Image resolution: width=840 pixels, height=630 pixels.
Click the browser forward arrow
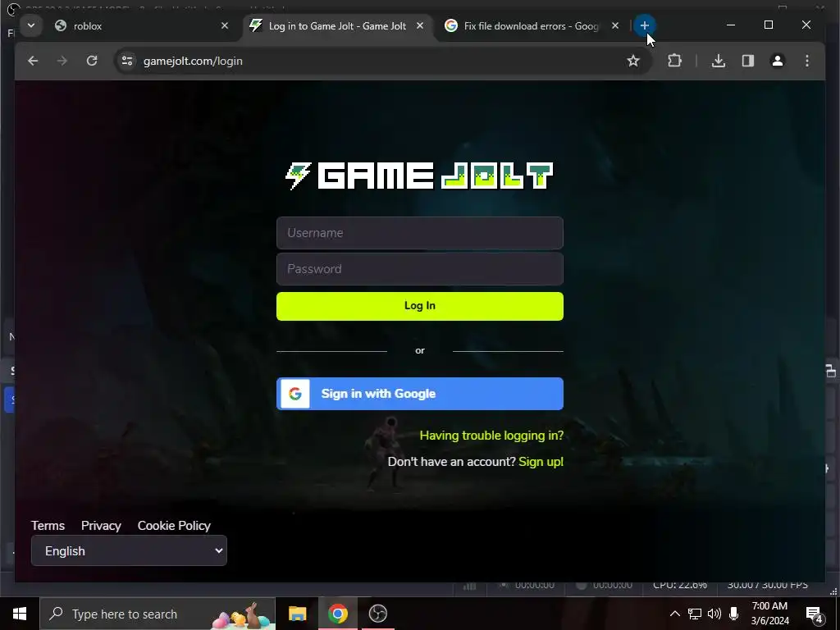[62, 61]
